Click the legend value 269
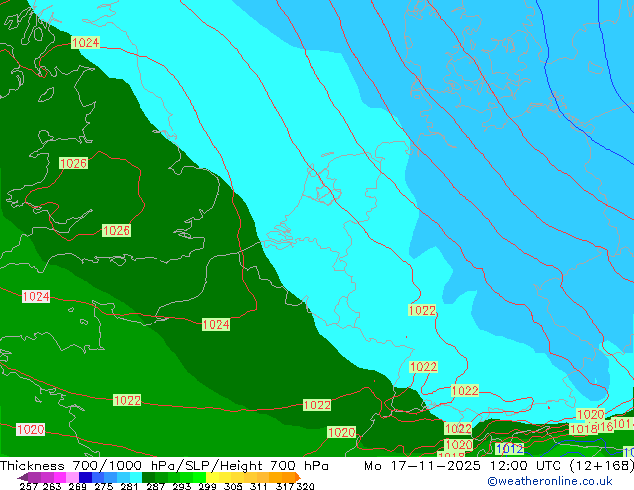The height and width of the screenshot is (490, 634). coord(77,486)
